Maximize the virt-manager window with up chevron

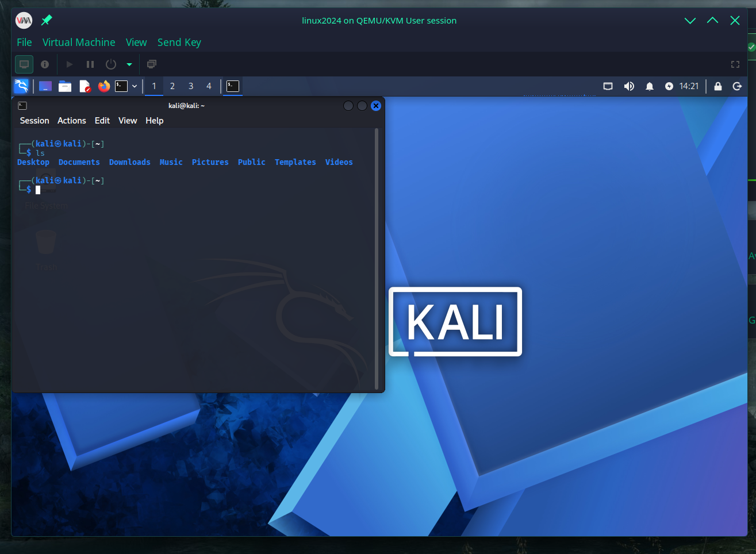pos(712,21)
